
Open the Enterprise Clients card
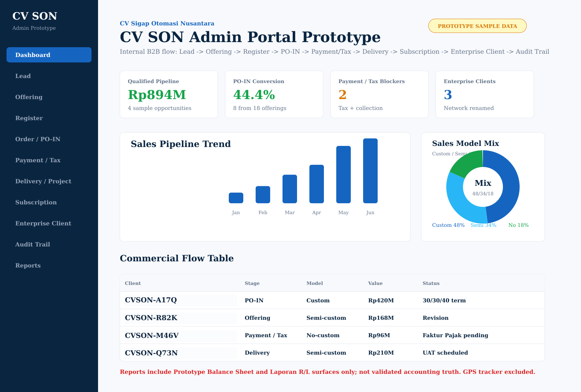485,94
